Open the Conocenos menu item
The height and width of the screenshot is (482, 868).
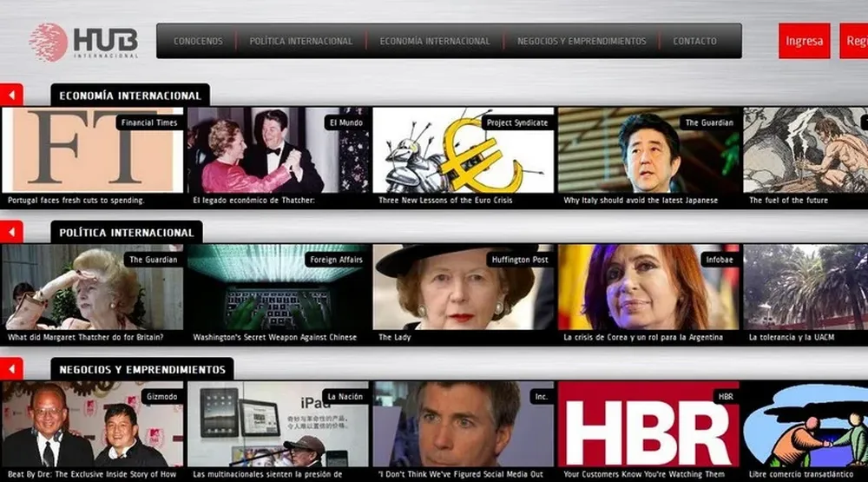[198, 41]
